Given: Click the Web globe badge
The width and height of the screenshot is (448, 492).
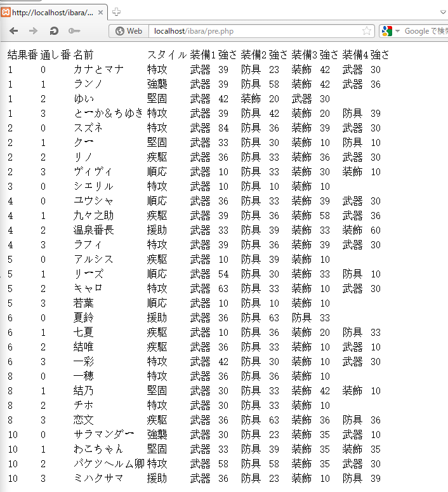Looking at the screenshot, I should (x=129, y=31).
